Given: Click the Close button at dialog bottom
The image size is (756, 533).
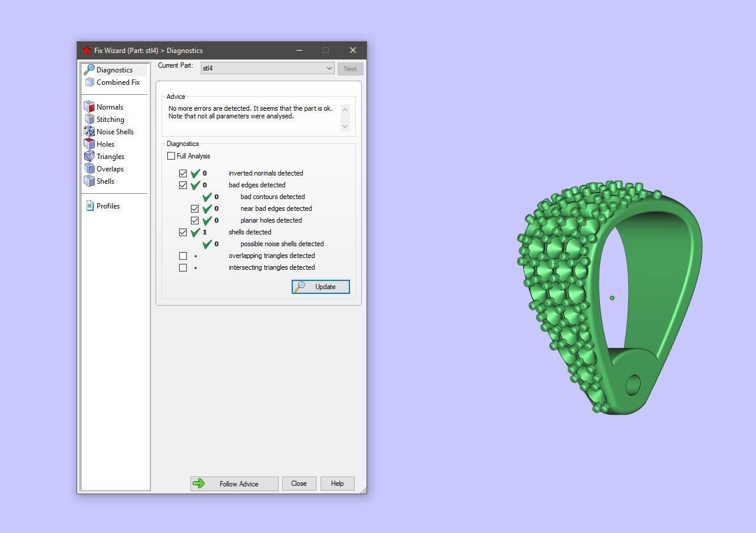Looking at the screenshot, I should tap(299, 484).
